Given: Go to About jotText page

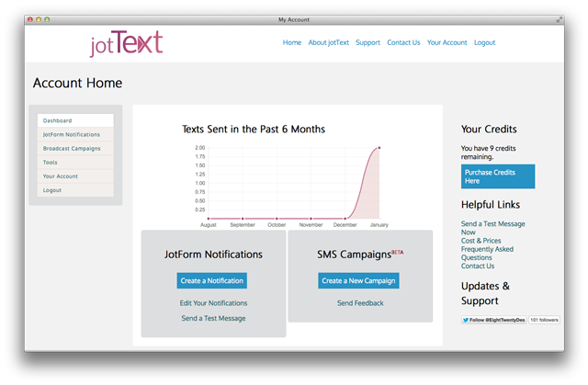Looking at the screenshot, I should [x=328, y=42].
